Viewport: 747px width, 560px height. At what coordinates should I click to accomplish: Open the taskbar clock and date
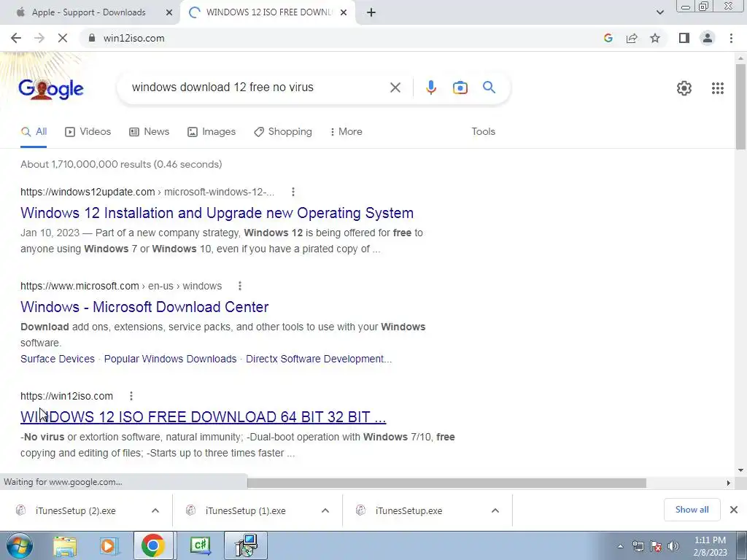[710, 546]
